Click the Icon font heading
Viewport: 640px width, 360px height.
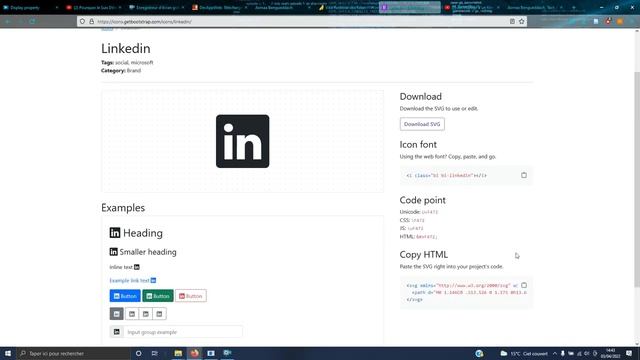pyautogui.click(x=418, y=144)
